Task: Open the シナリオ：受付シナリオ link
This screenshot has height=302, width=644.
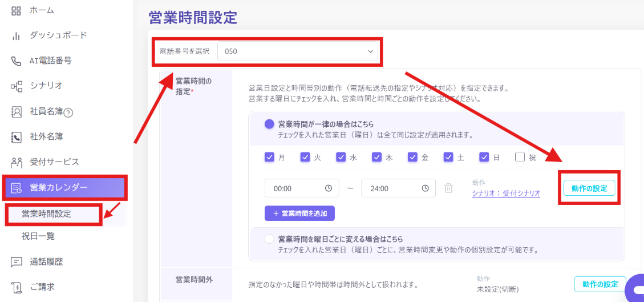Action: click(506, 193)
